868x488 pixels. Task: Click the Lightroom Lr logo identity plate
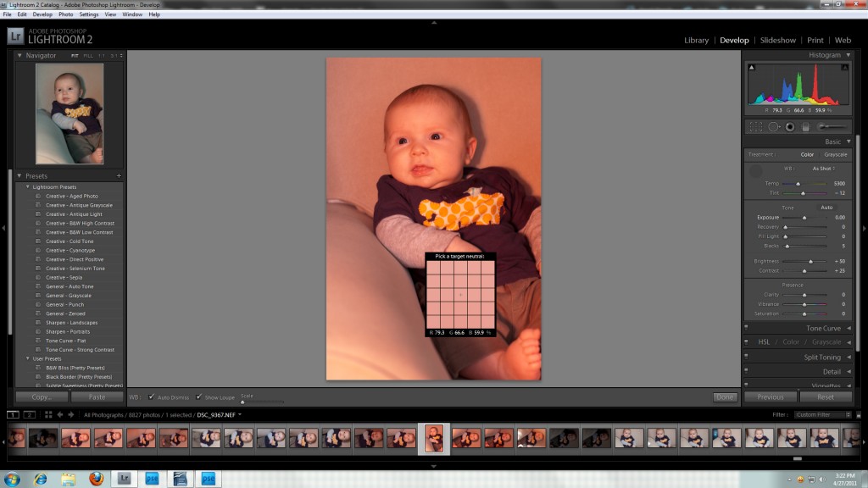point(15,36)
